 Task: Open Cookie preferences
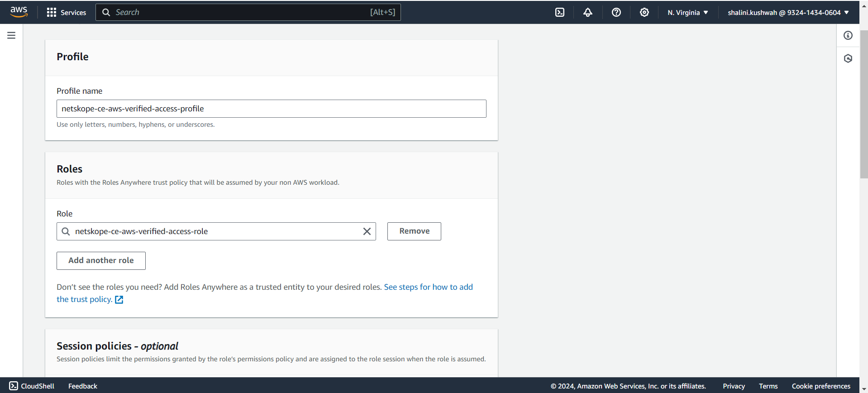tap(821, 386)
